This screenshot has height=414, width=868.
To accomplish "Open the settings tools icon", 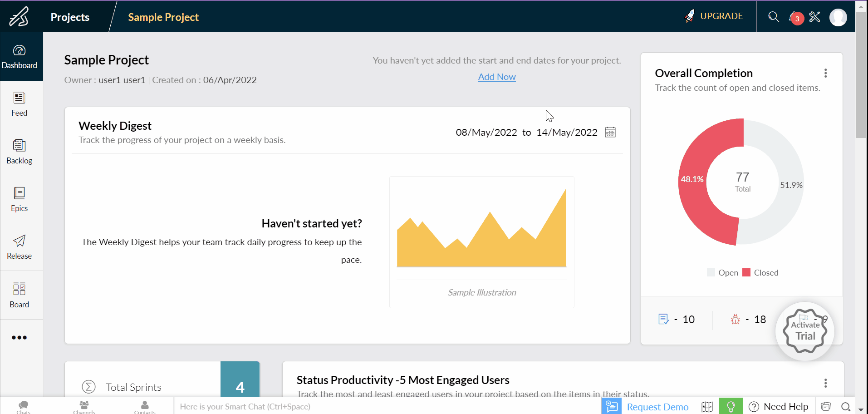I will click(x=815, y=17).
